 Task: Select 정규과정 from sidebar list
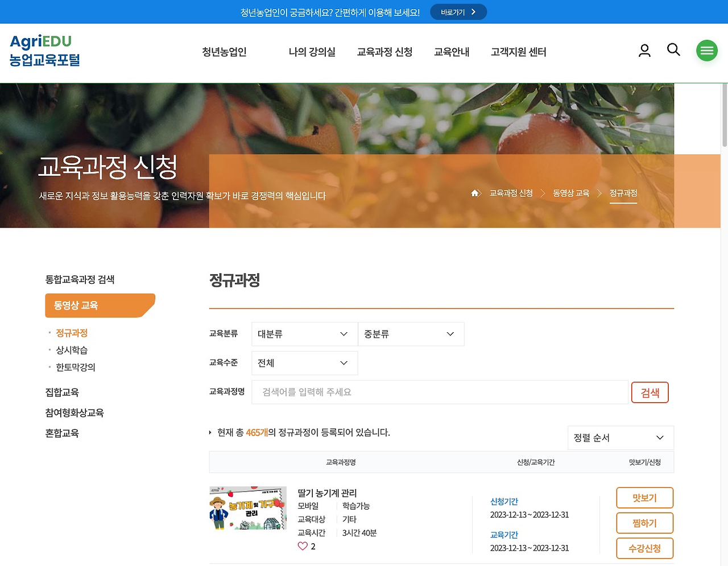pyautogui.click(x=71, y=333)
